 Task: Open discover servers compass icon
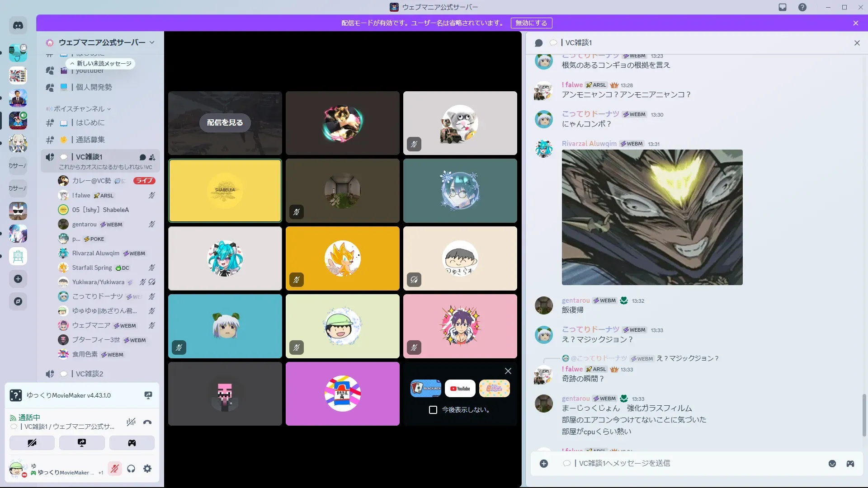(18, 301)
